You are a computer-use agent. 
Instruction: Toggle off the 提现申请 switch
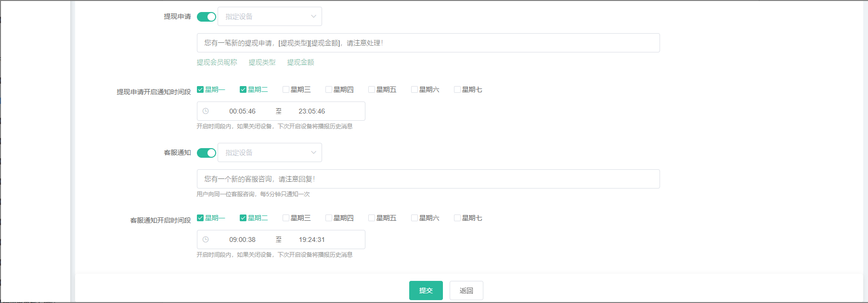[x=207, y=17]
